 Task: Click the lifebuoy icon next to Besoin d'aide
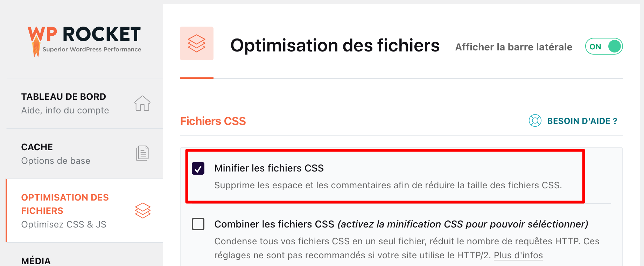pos(534,121)
